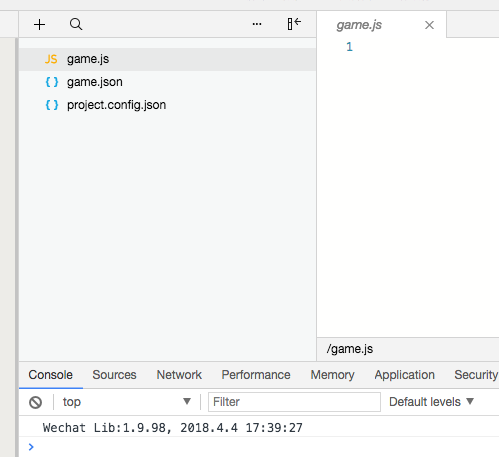Screen dimensions: 499x457
Task: Close the game.js editor tab
Action: [429, 25]
